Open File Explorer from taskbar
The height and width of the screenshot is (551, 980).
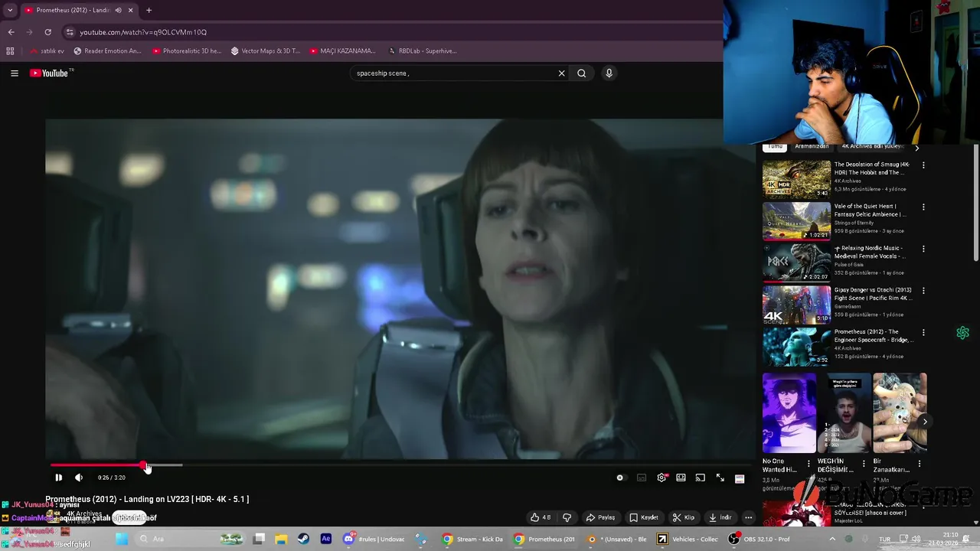point(281,539)
